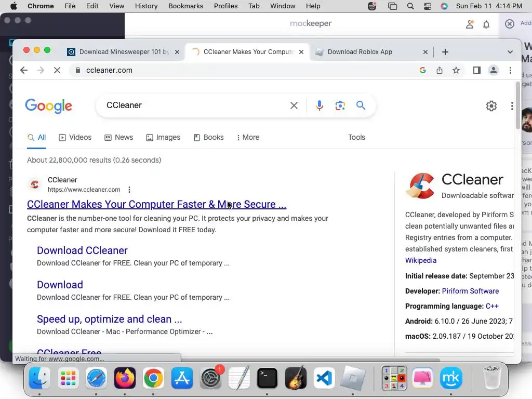This screenshot has height=399, width=532.
Task: Open the Bookmarks menu
Action: 185,6
